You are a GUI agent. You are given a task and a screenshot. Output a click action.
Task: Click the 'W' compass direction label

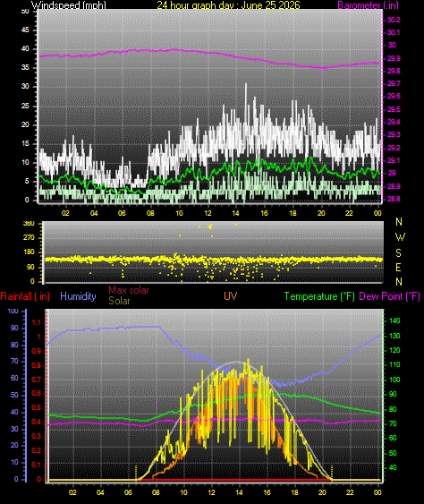400,237
